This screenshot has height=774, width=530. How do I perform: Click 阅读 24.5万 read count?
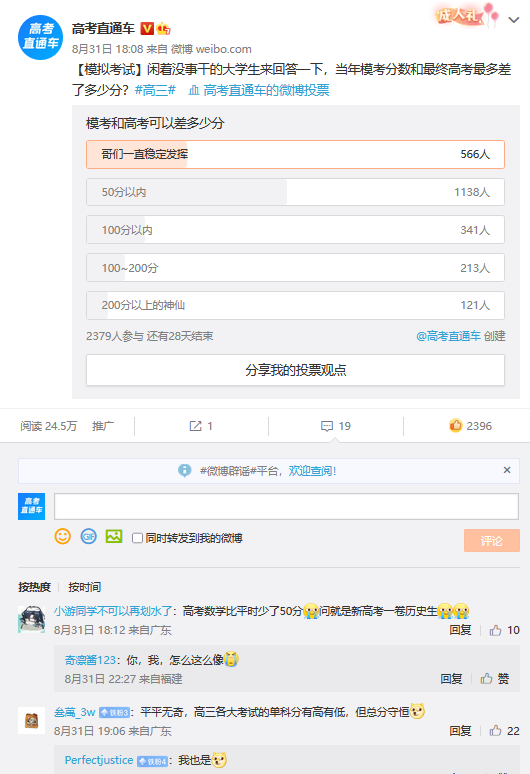tap(48, 426)
